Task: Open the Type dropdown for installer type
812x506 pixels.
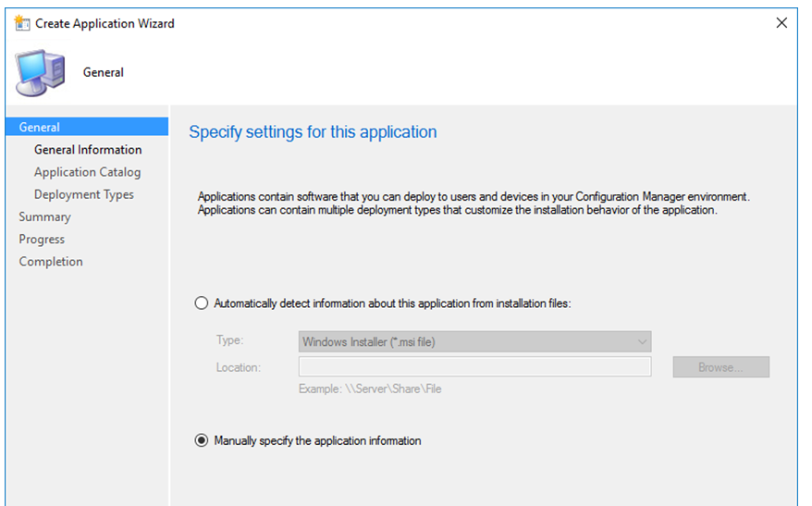Action: (474, 342)
